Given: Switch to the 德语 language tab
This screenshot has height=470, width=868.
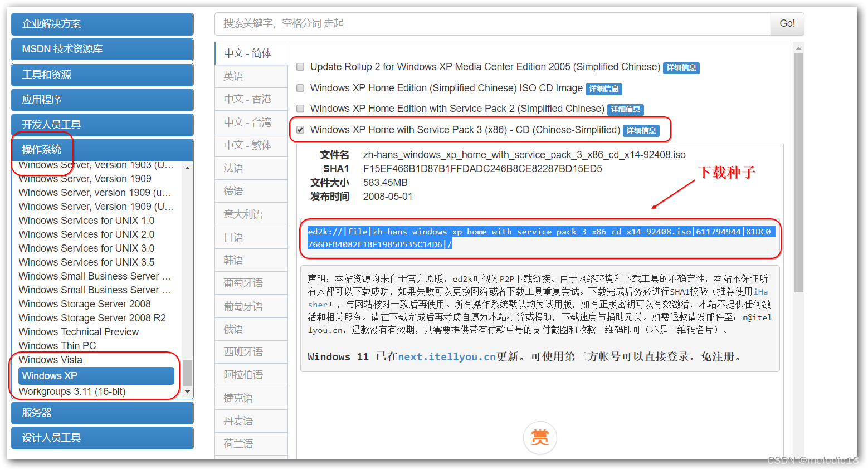Looking at the screenshot, I should pos(251,191).
